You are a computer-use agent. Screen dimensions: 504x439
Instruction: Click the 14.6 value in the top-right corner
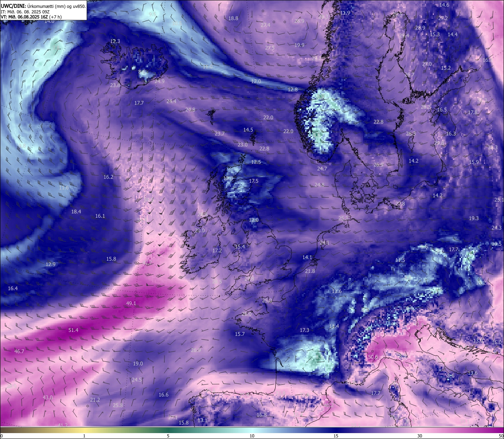(x=444, y=5)
